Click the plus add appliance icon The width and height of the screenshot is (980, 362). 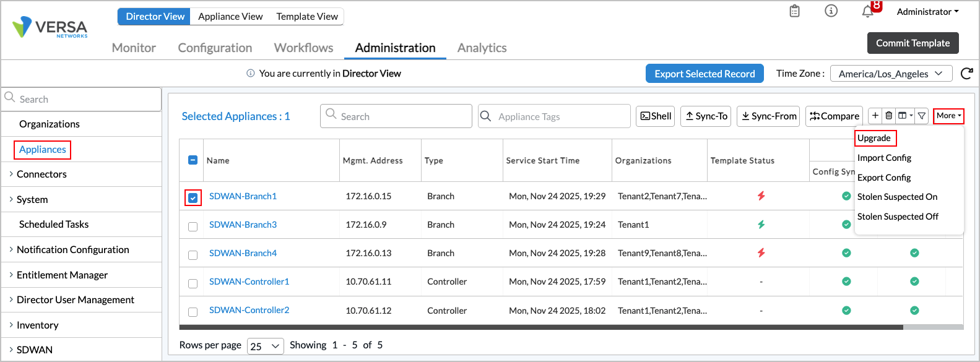(x=875, y=116)
